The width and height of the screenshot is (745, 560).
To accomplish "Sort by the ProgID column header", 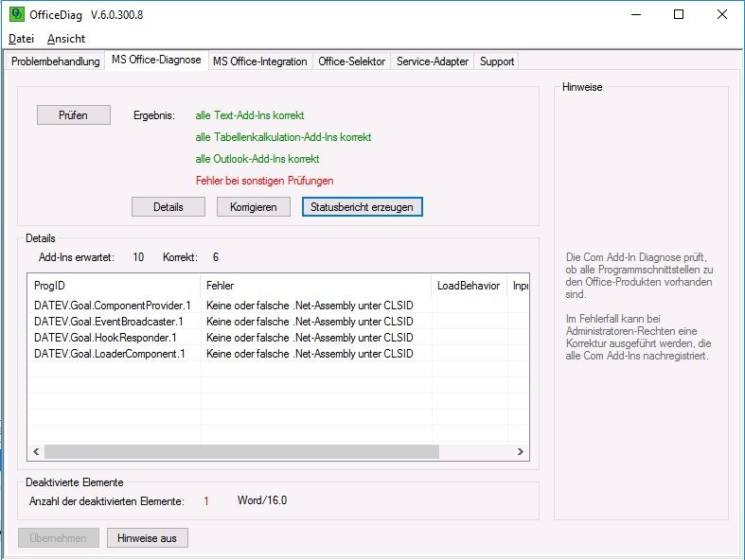I will click(114, 285).
